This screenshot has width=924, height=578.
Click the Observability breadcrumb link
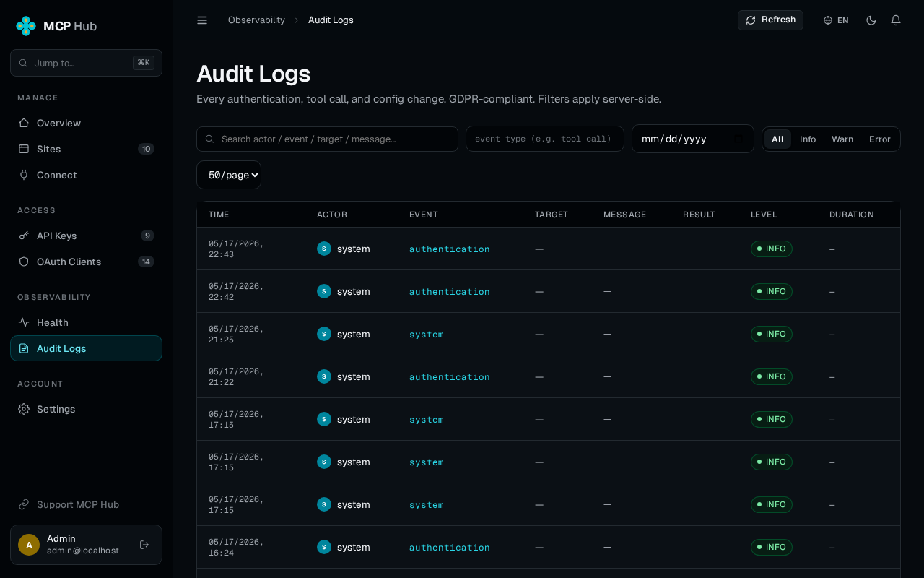pos(256,20)
